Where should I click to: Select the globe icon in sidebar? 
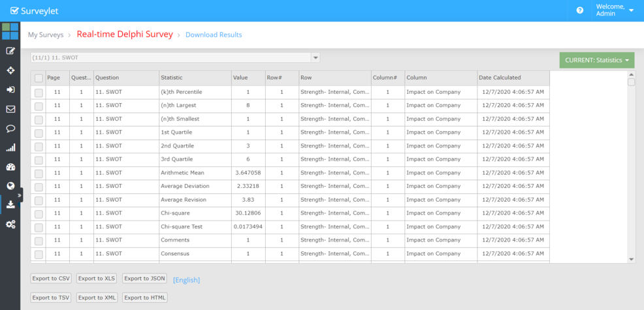[10, 185]
